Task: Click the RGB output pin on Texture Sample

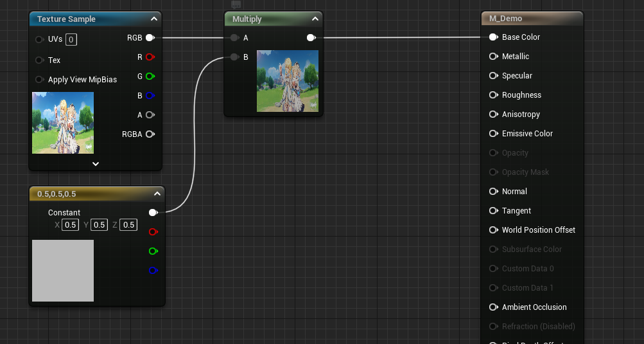Action: (150, 38)
